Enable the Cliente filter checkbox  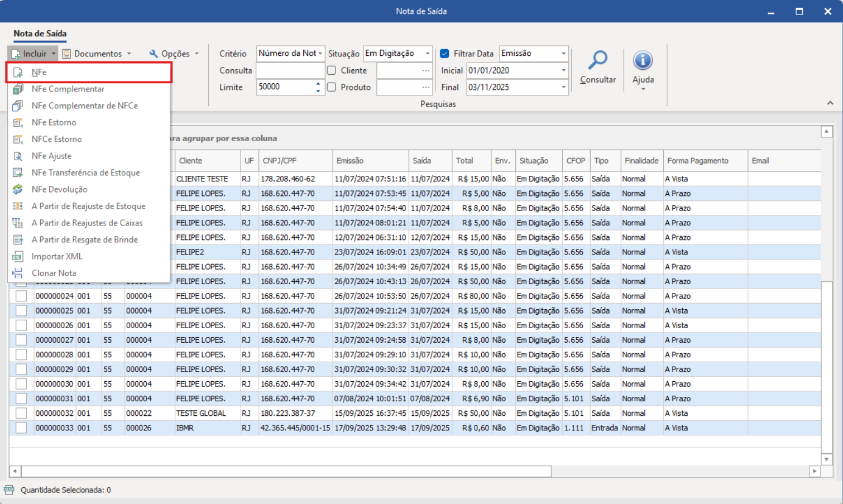click(x=332, y=70)
